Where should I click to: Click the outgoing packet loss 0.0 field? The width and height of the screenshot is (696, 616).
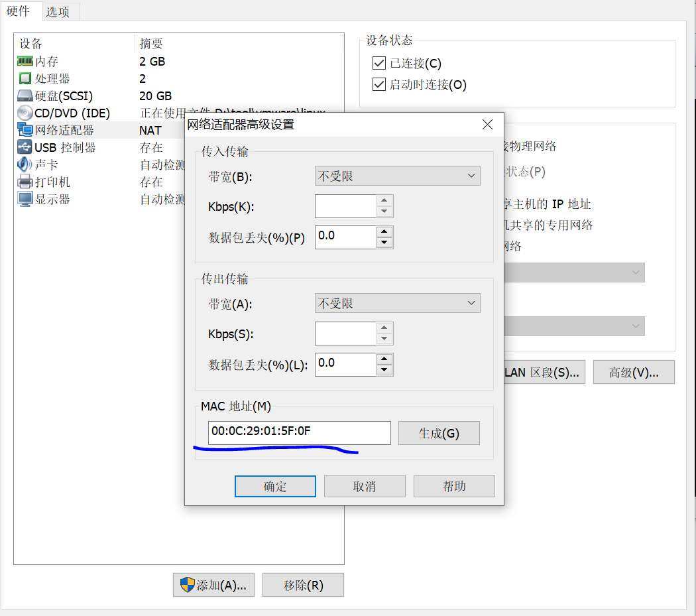tap(345, 365)
